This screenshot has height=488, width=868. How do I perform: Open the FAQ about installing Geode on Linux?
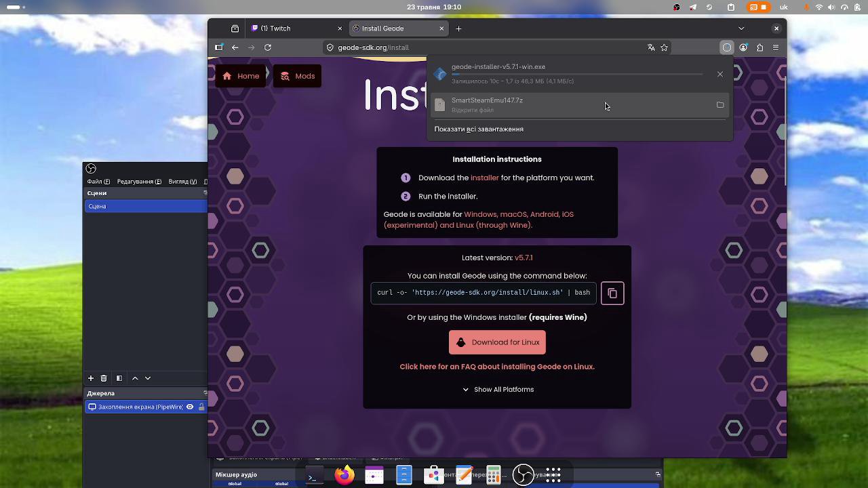click(497, 367)
